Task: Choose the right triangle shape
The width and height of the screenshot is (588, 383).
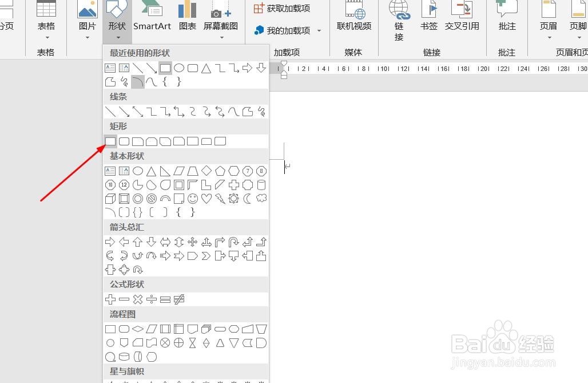Action: 165,171
